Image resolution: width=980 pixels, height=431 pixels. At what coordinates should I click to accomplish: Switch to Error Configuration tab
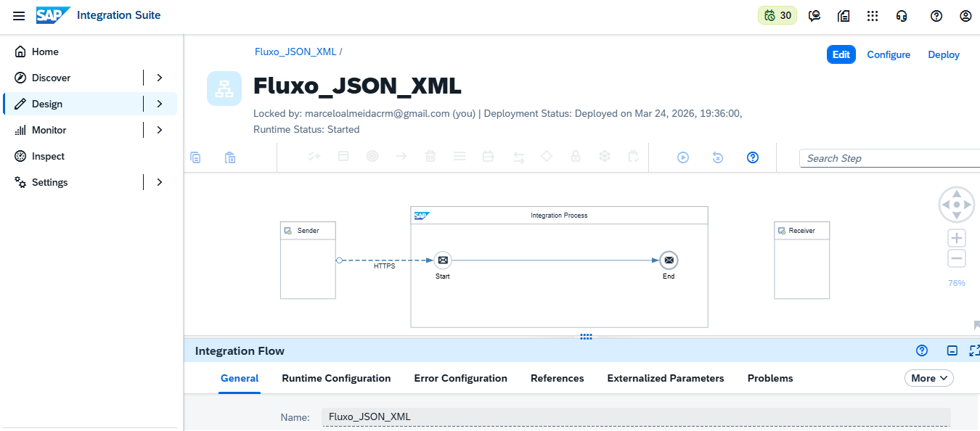(461, 378)
